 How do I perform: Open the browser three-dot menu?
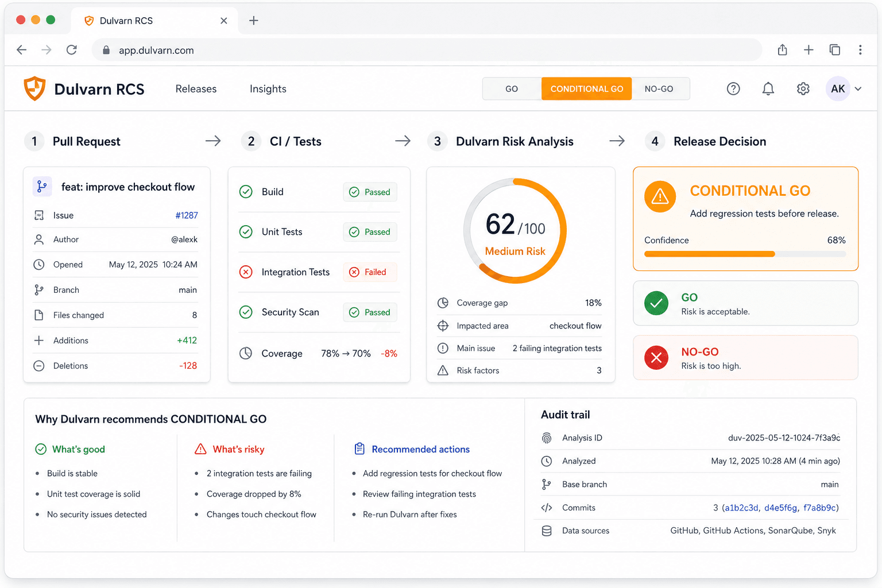pyautogui.click(x=860, y=50)
